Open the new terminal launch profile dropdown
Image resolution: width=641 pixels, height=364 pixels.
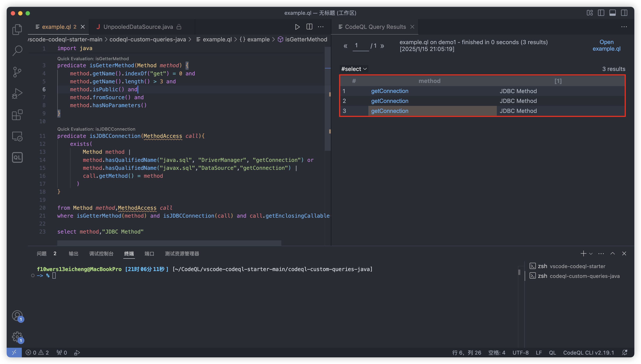pyautogui.click(x=591, y=254)
